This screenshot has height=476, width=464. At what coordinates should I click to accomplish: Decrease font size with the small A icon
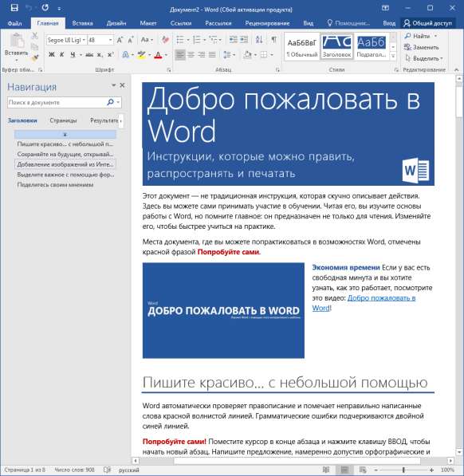click(131, 40)
